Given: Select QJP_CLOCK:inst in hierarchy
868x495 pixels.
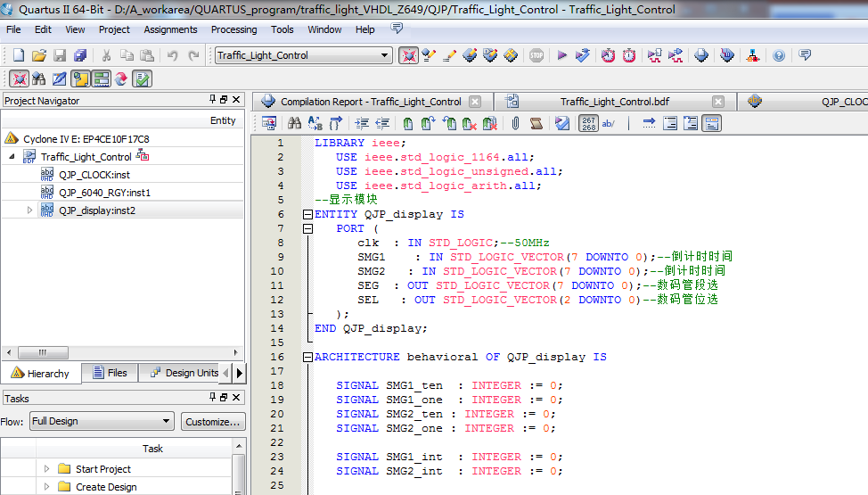Looking at the screenshot, I should pyautogui.click(x=94, y=175).
